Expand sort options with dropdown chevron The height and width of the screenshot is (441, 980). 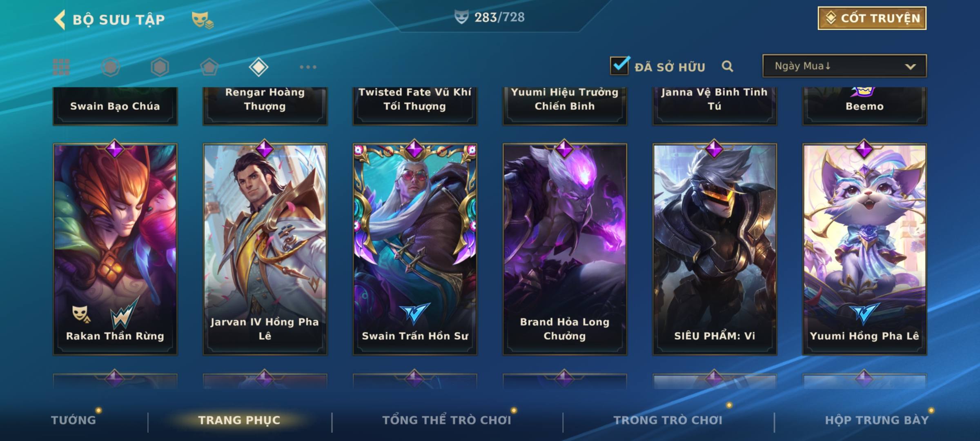[x=910, y=67]
